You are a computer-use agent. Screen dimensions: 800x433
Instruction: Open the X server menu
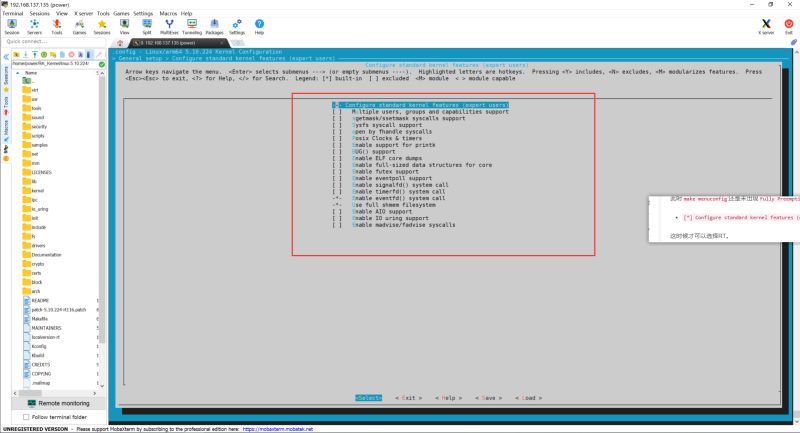tap(82, 13)
